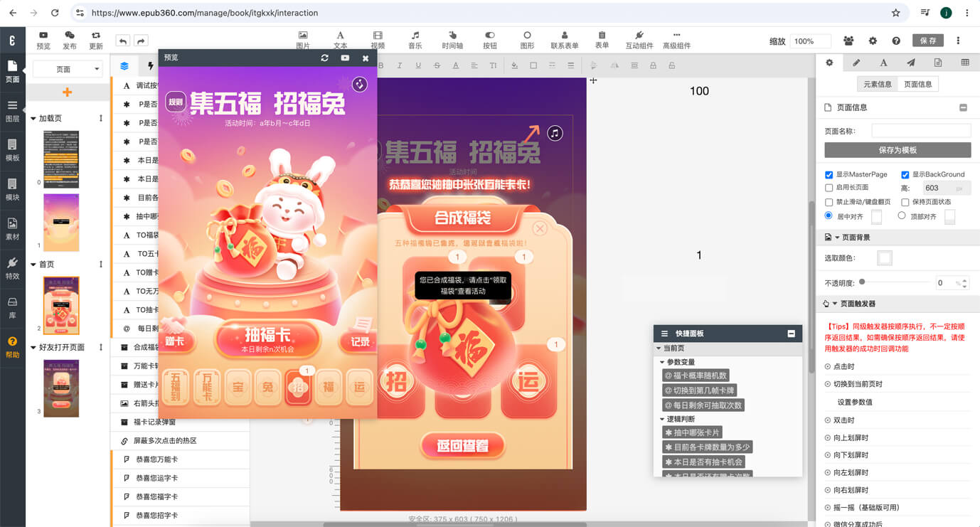Image resolution: width=980 pixels, height=527 pixels.
Task: Click the video icon in preview header
Action: coord(345,58)
